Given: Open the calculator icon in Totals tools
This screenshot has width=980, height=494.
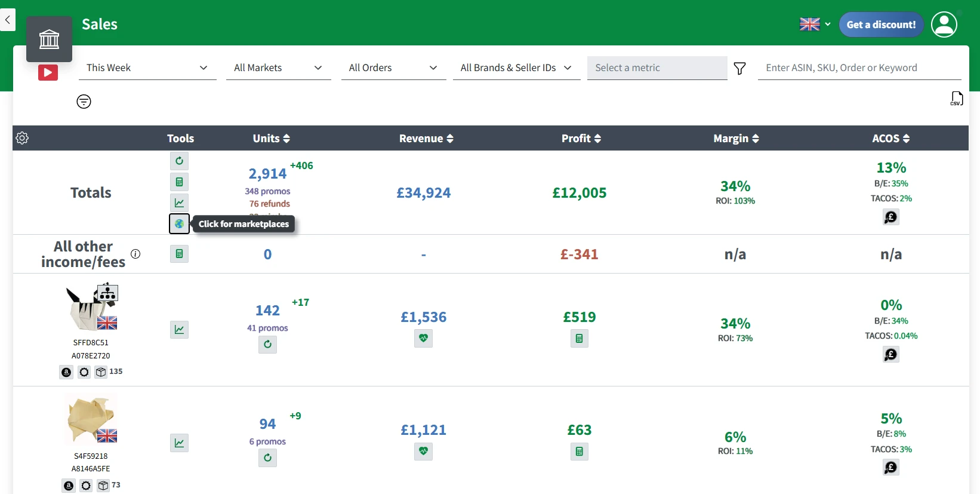Looking at the screenshot, I should pyautogui.click(x=179, y=182).
